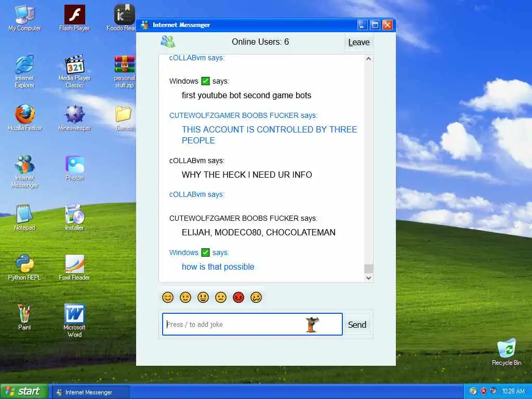The width and height of the screenshot is (532, 399).
Task: Maximize the Internet Messenger window
Action: 375,25
